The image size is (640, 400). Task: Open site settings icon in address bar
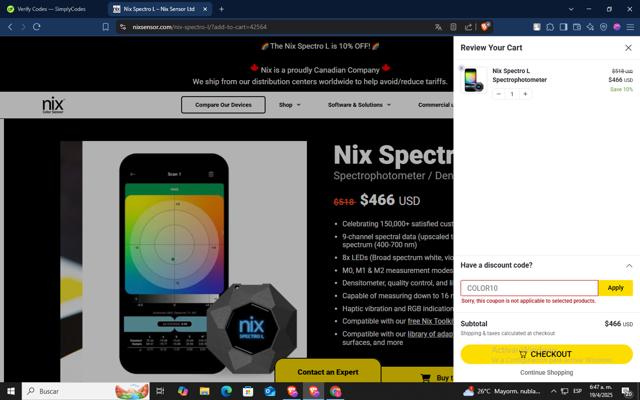(x=122, y=27)
